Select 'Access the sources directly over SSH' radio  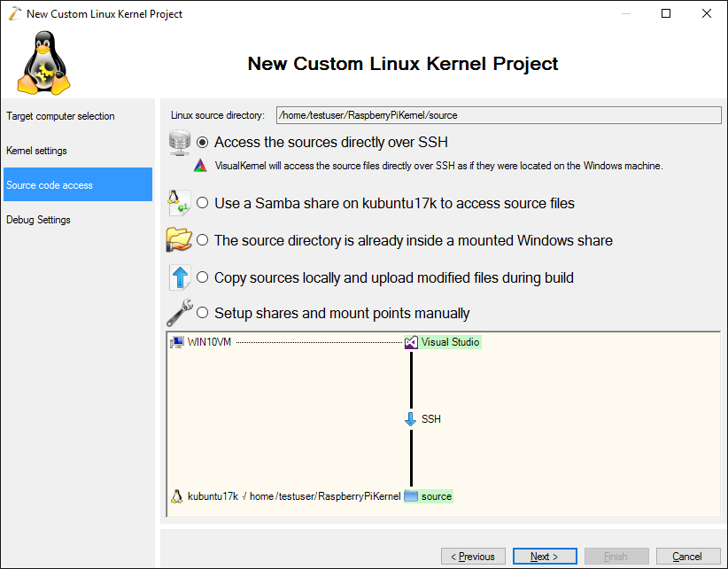click(x=203, y=142)
